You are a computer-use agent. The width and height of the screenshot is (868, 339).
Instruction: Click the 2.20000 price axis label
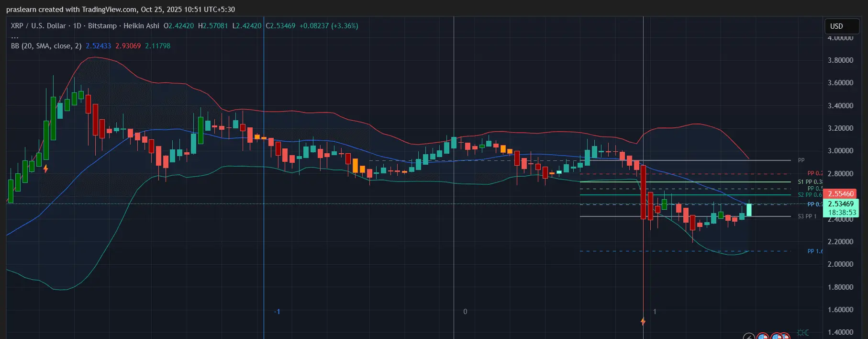tap(840, 242)
